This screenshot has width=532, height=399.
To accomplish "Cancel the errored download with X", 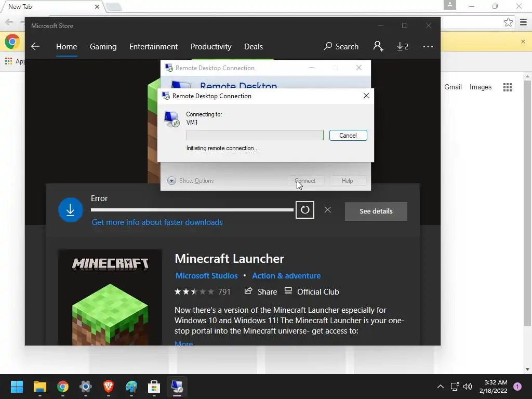I will point(327,210).
